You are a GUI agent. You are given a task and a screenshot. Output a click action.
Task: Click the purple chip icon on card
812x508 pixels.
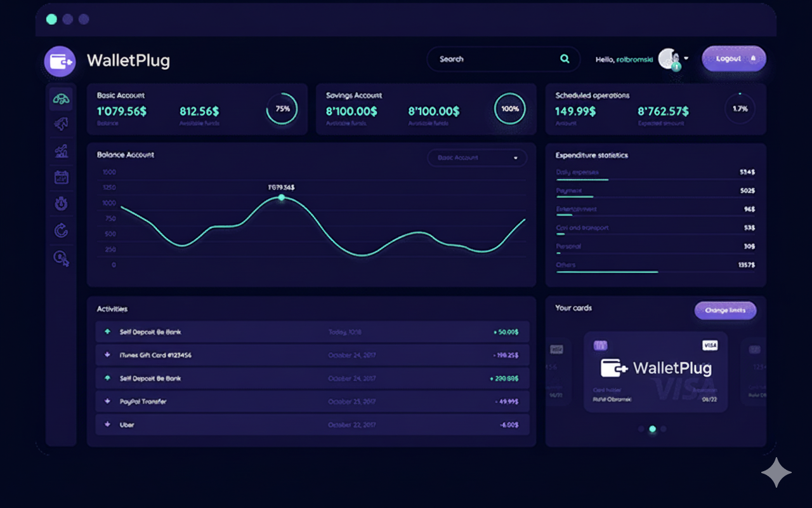coord(600,345)
